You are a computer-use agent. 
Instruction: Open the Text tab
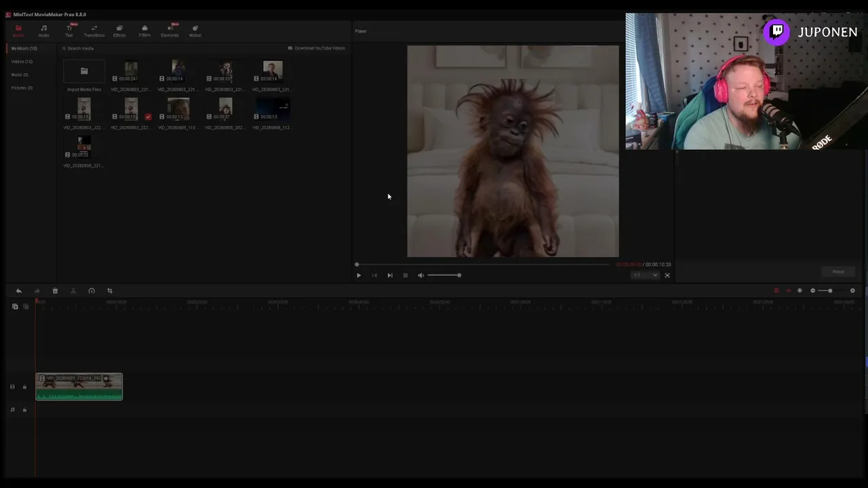(69, 30)
